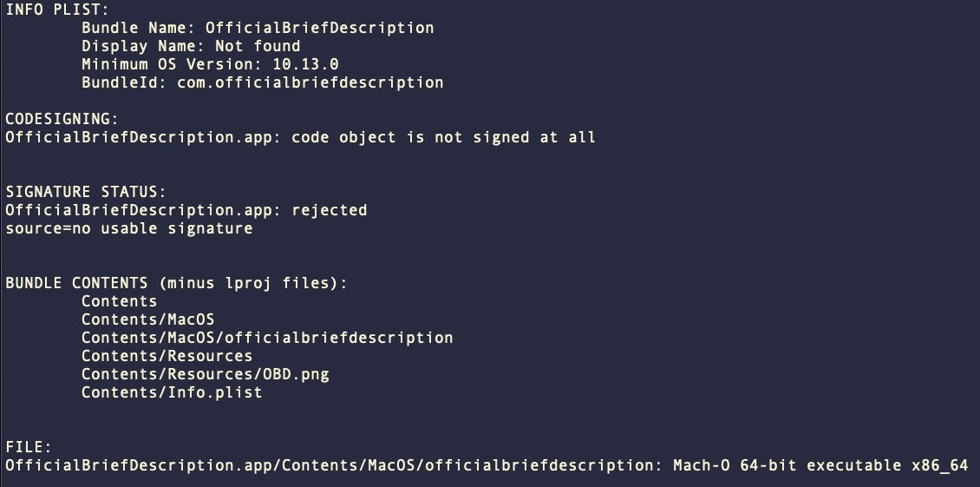
Task: Click the 'source=no usable signature' line
Action: pyautogui.click(x=128, y=228)
